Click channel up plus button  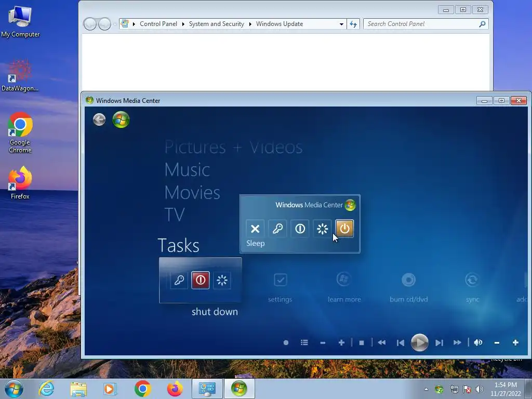342,343
